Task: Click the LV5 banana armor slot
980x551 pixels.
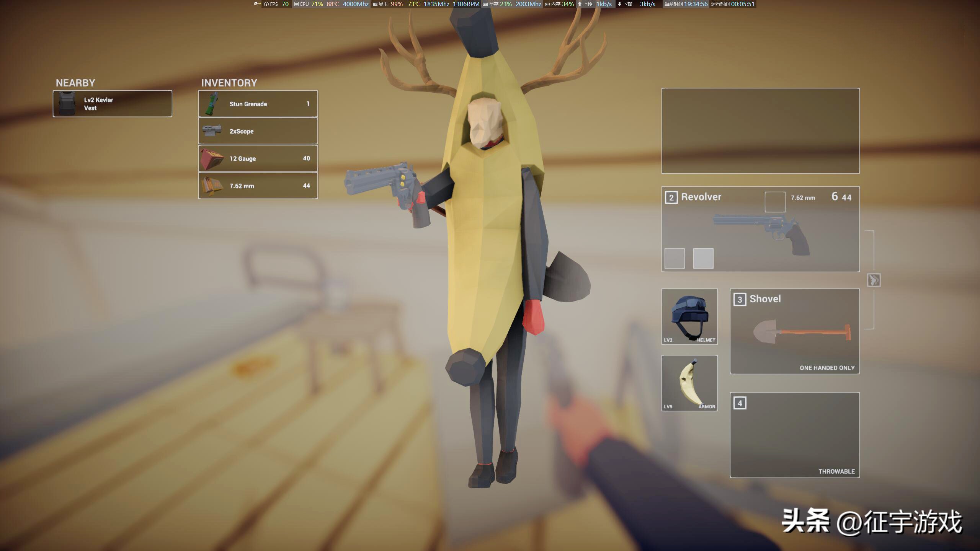Action: point(689,383)
